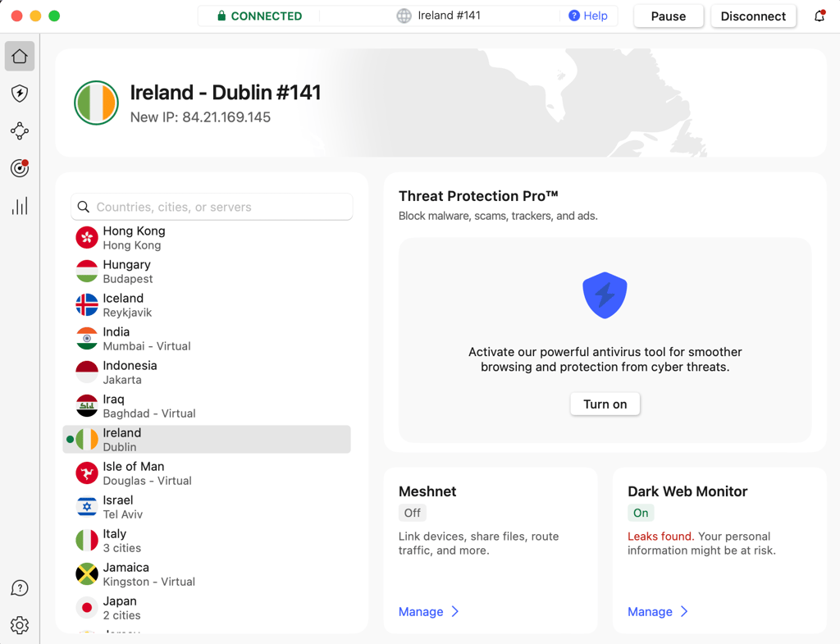Open Manage link under Meshnet

[421, 612]
